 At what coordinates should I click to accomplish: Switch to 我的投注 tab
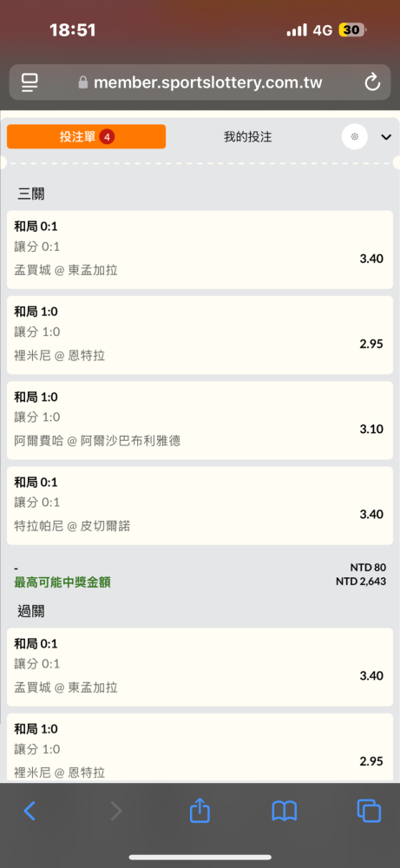pyautogui.click(x=248, y=137)
